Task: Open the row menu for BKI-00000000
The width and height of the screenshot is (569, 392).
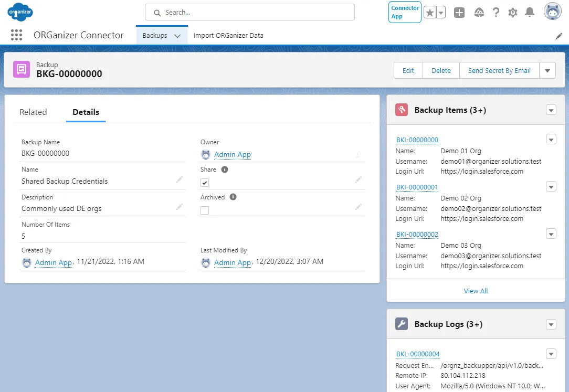Action: pyautogui.click(x=551, y=139)
